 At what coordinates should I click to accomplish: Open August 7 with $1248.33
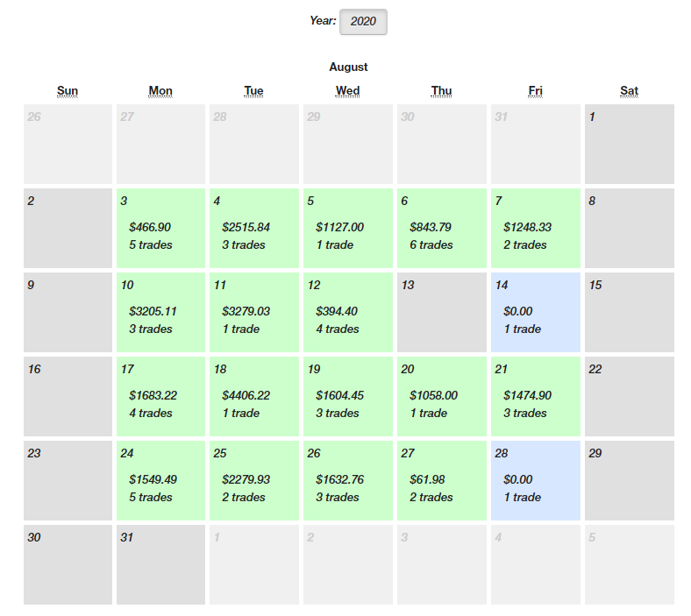coord(535,228)
